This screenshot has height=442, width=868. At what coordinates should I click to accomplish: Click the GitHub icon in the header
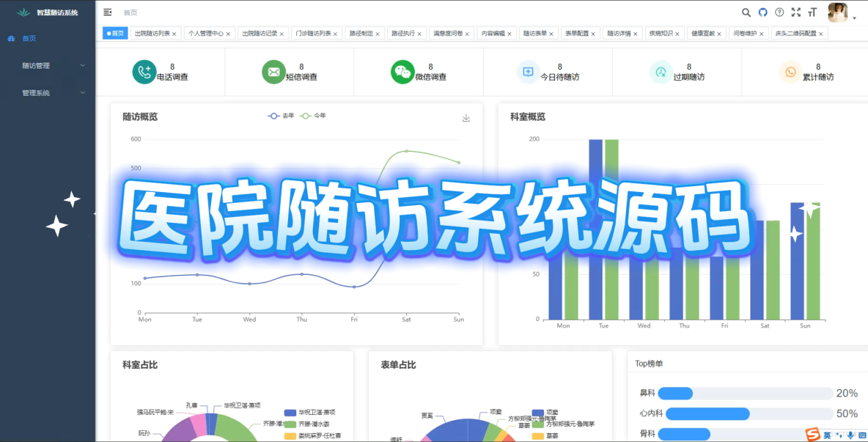pos(762,12)
